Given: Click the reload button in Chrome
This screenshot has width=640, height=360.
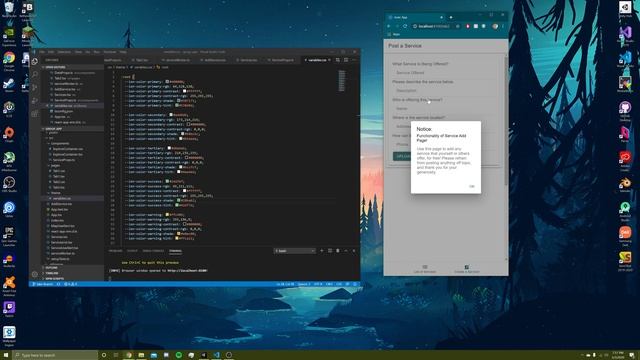Looking at the screenshot, I should click(405, 26).
